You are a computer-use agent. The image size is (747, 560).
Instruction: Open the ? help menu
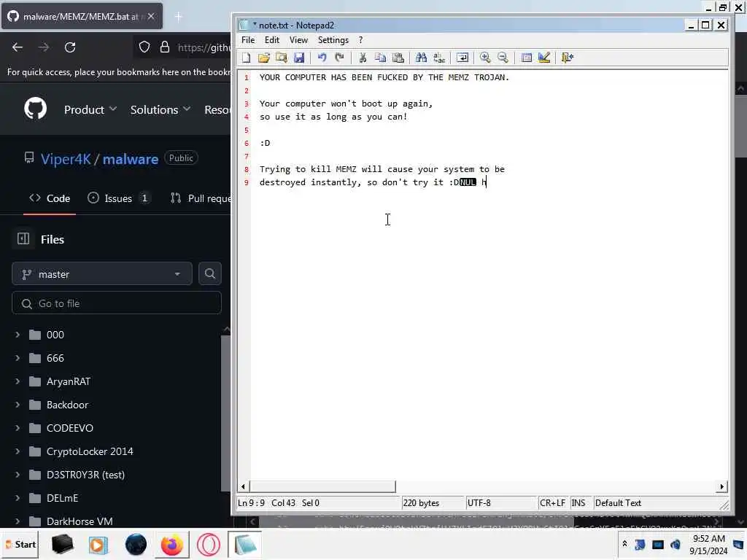(360, 40)
